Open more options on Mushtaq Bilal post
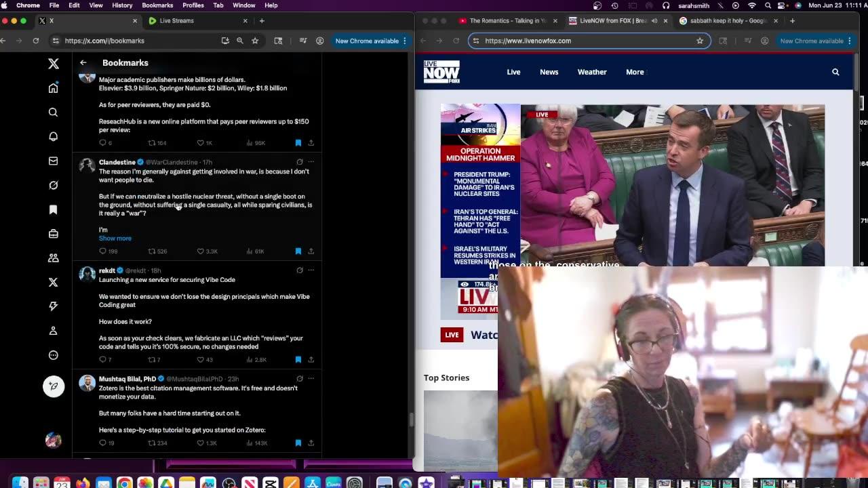 click(x=311, y=379)
